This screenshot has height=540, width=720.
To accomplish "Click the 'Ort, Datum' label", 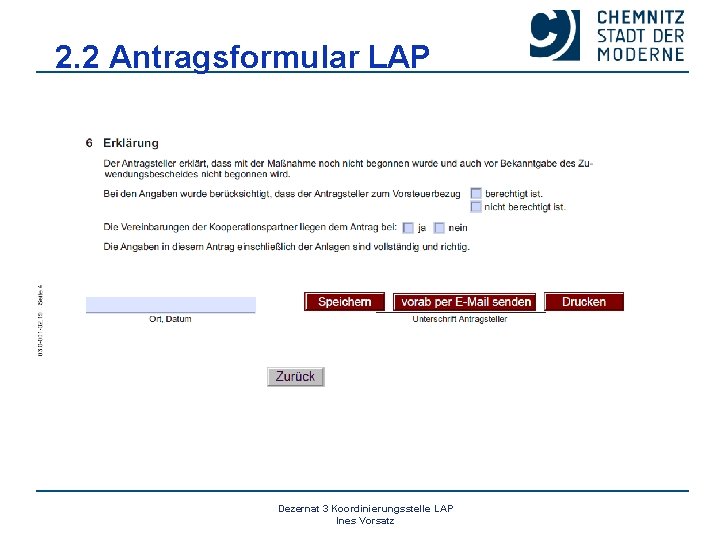I will coord(170,319).
